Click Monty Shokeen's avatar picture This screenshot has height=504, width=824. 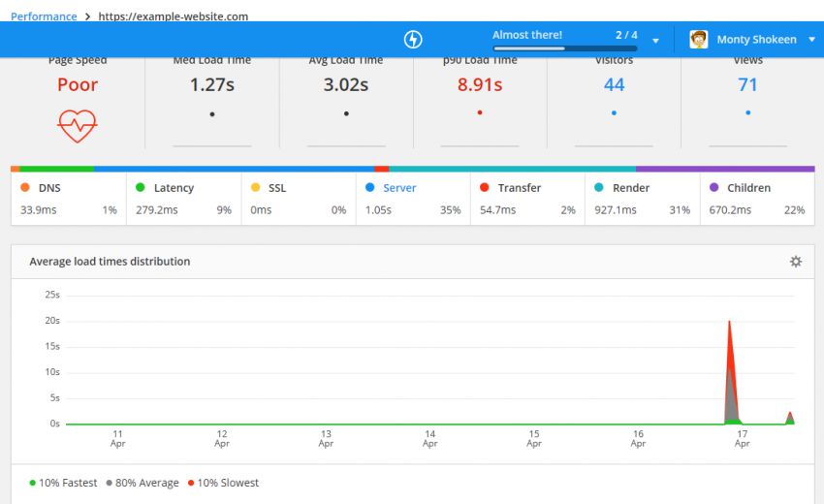pos(698,40)
